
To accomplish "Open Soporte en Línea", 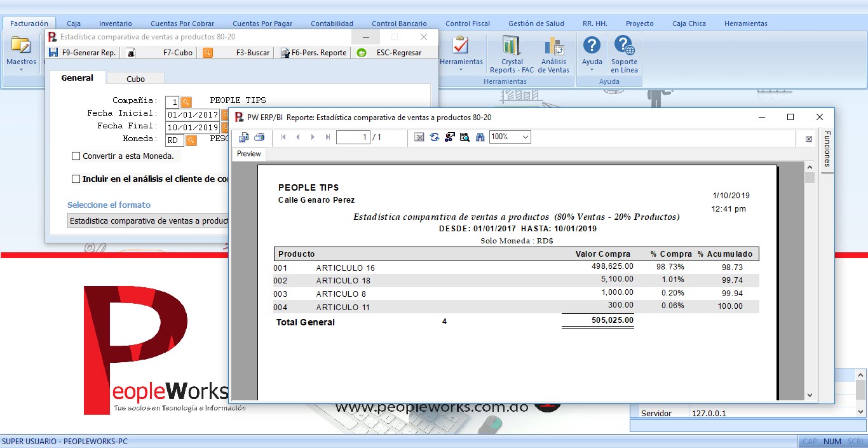I will [x=624, y=54].
